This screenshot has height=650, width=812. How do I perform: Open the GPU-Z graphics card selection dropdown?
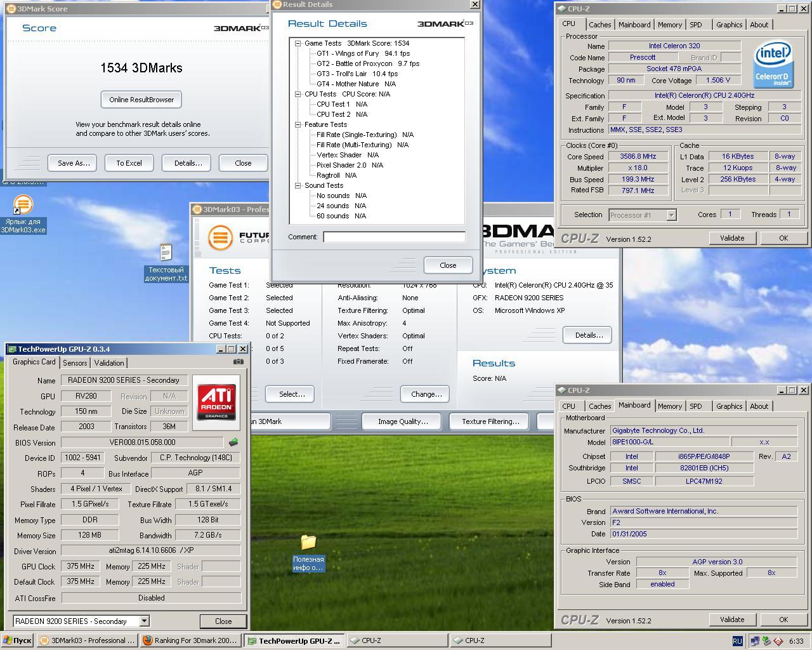tap(144, 621)
